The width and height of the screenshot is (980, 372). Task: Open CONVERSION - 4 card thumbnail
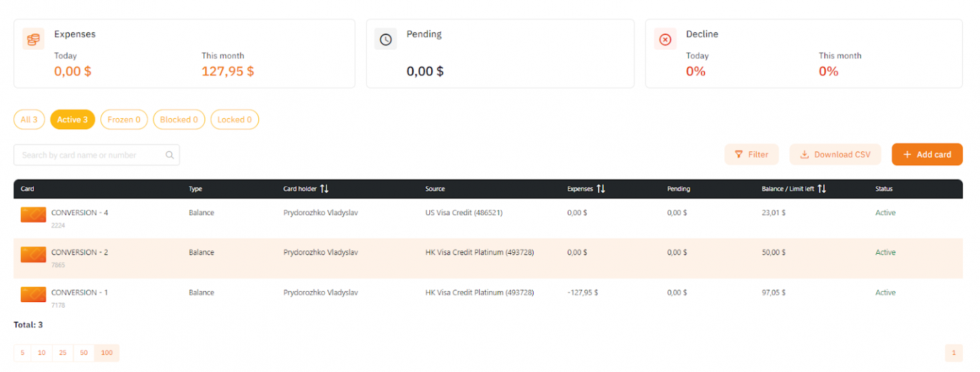tap(33, 215)
